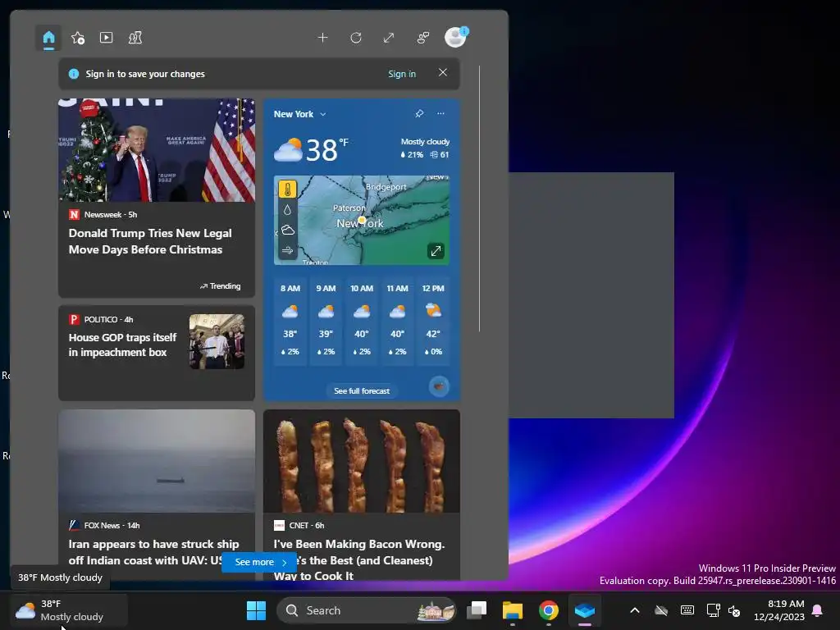Viewport: 840px width, 630px height.
Task: Click the cloud sync tray icon
Action: (x=661, y=610)
